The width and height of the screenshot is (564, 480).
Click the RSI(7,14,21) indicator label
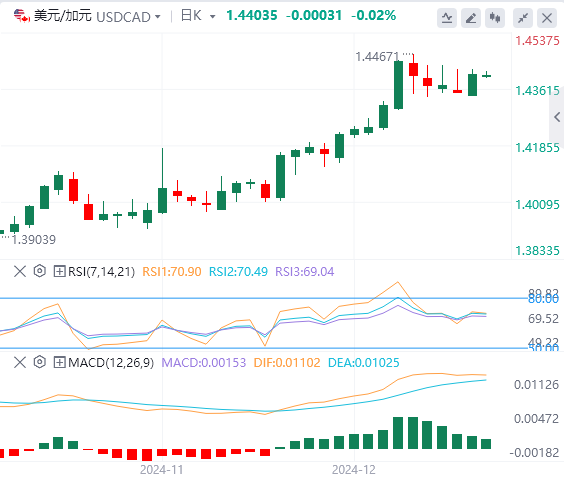coord(101,271)
